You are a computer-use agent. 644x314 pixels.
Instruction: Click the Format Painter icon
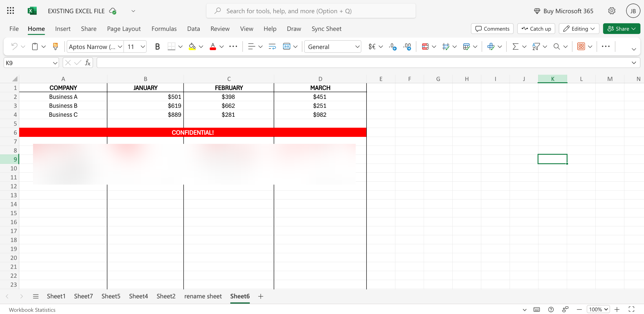pos(55,47)
